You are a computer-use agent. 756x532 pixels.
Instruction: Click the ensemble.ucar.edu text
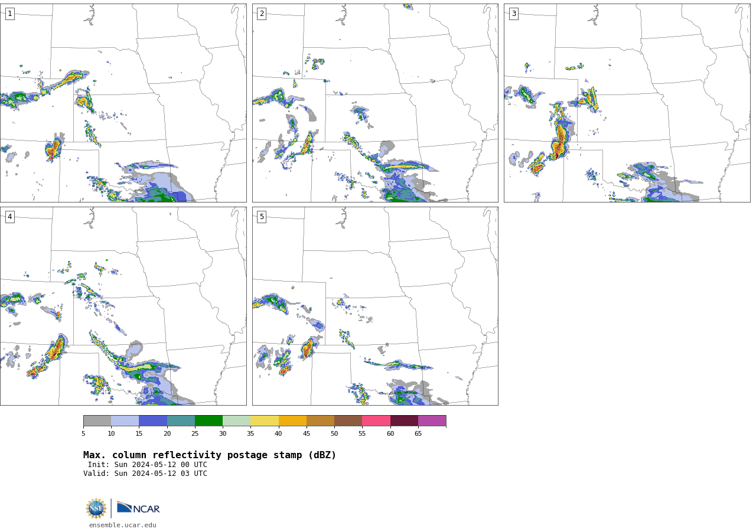(x=123, y=525)
